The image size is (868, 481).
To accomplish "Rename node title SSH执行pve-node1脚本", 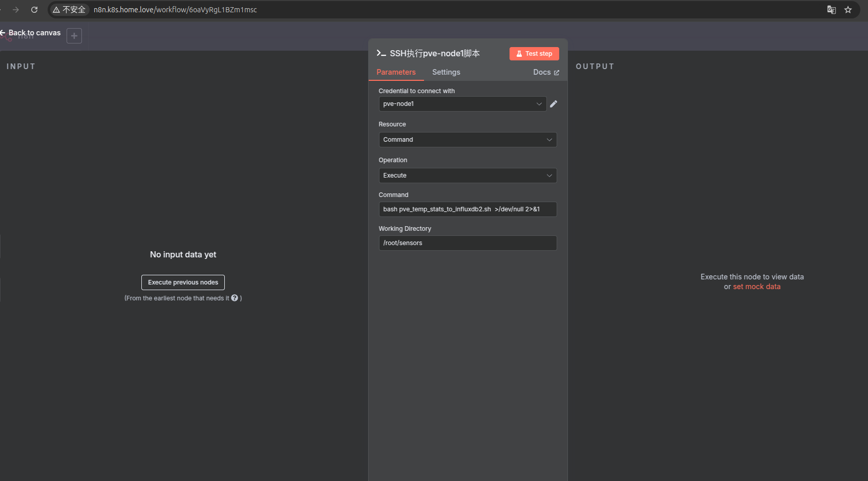I will point(435,53).
